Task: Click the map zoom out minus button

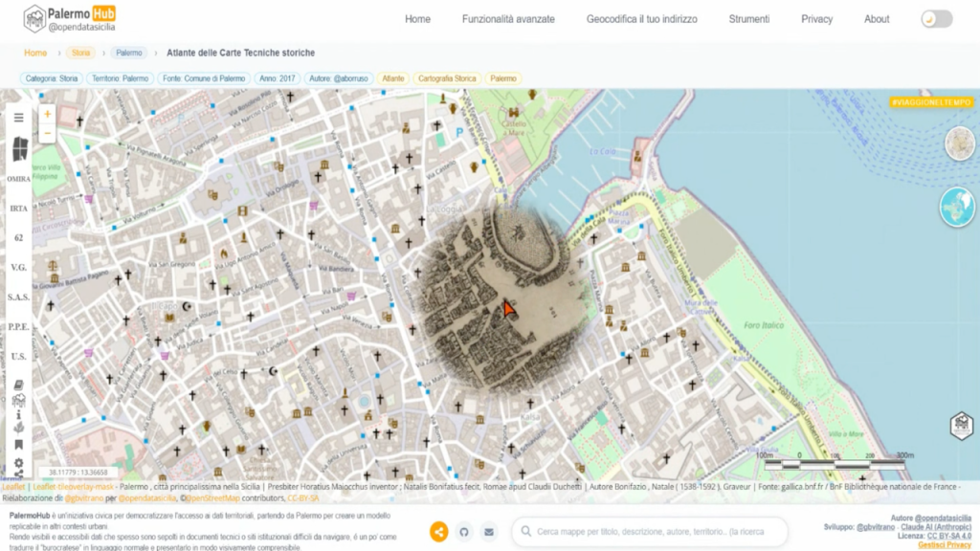Action: 47,134
